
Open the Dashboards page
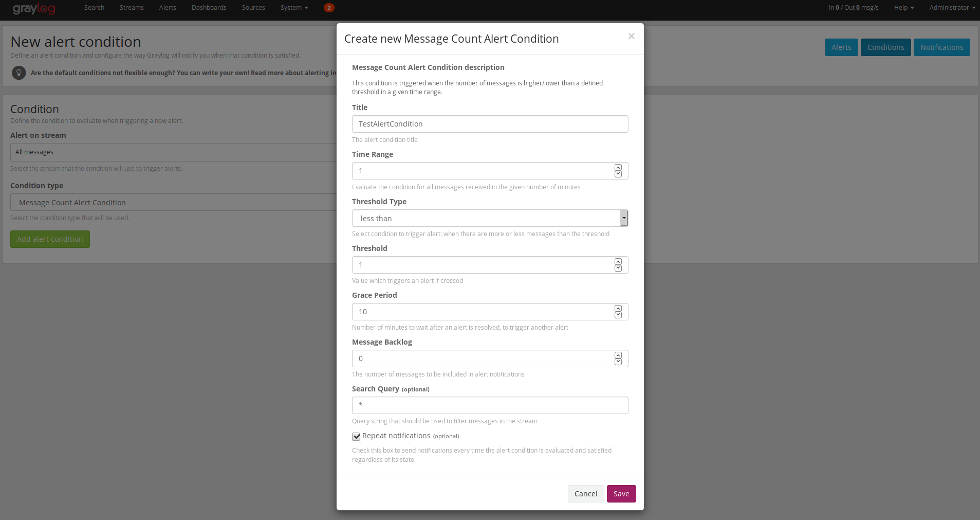tap(209, 8)
